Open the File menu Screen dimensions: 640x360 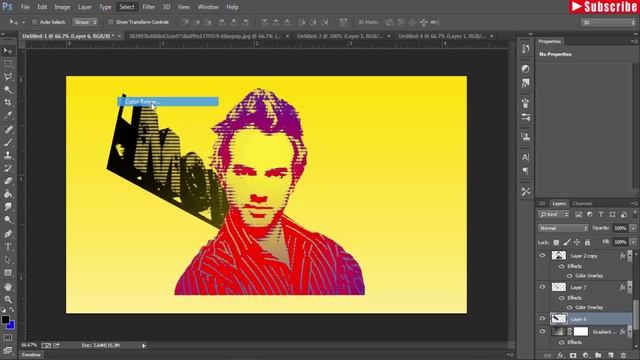[x=25, y=7]
